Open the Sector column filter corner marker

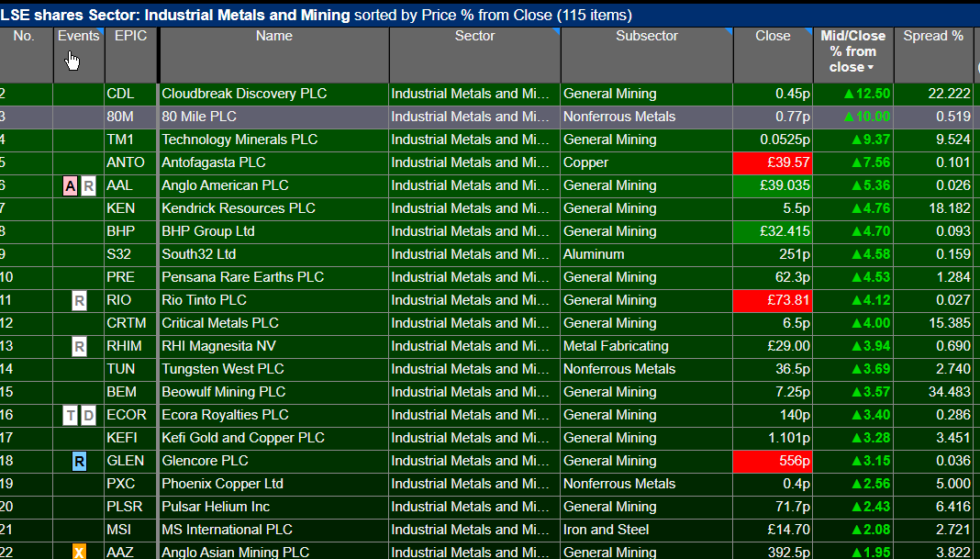point(556,30)
